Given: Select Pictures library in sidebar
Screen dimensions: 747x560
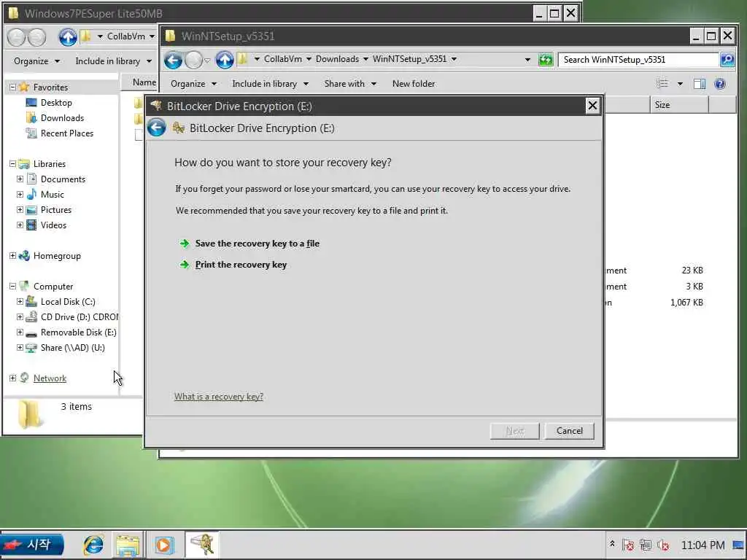Looking at the screenshot, I should (x=55, y=209).
